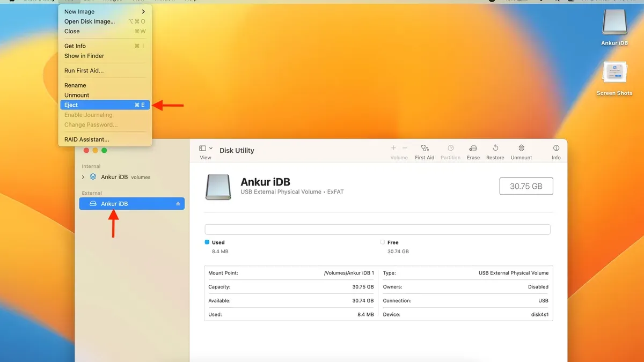Choose Open Disk Image… from the menu
Screen dimensions: 644x362
point(105,21)
